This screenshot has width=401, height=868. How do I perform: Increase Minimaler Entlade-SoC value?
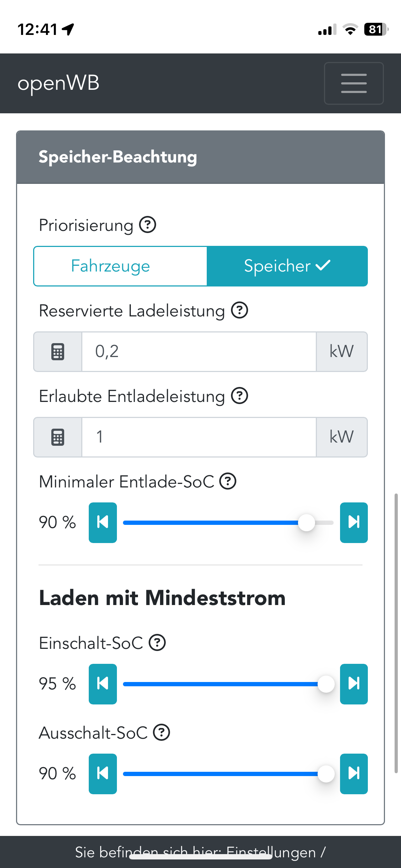354,522
